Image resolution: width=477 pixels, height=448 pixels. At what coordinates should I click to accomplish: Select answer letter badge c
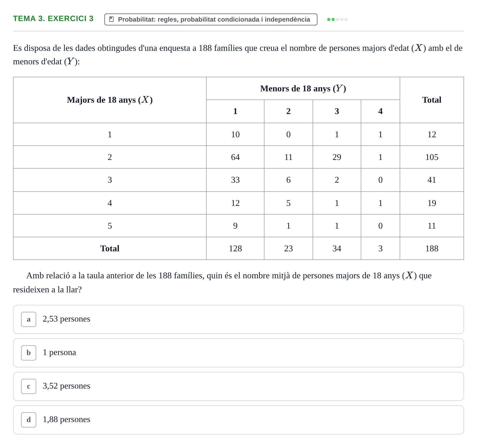point(29,386)
